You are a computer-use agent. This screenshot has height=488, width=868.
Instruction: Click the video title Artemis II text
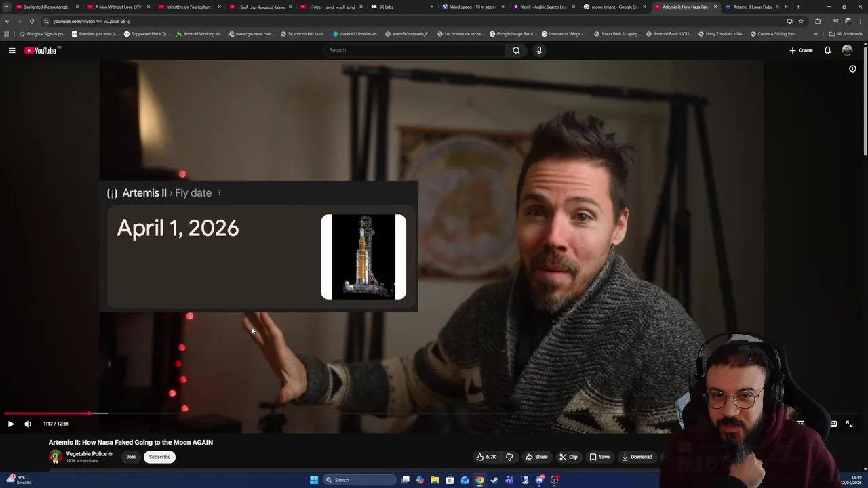click(131, 442)
